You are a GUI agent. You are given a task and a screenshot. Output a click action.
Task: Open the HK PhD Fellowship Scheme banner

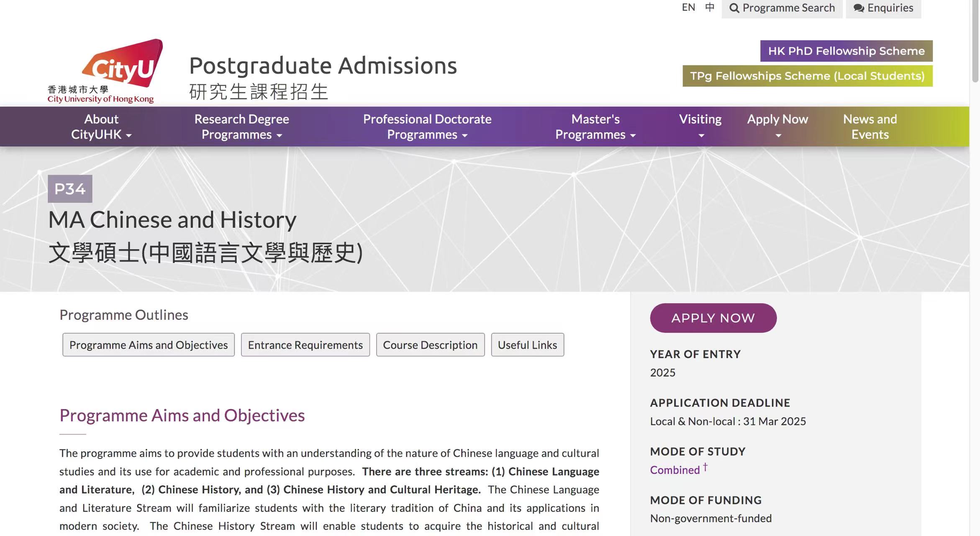pyautogui.click(x=846, y=51)
